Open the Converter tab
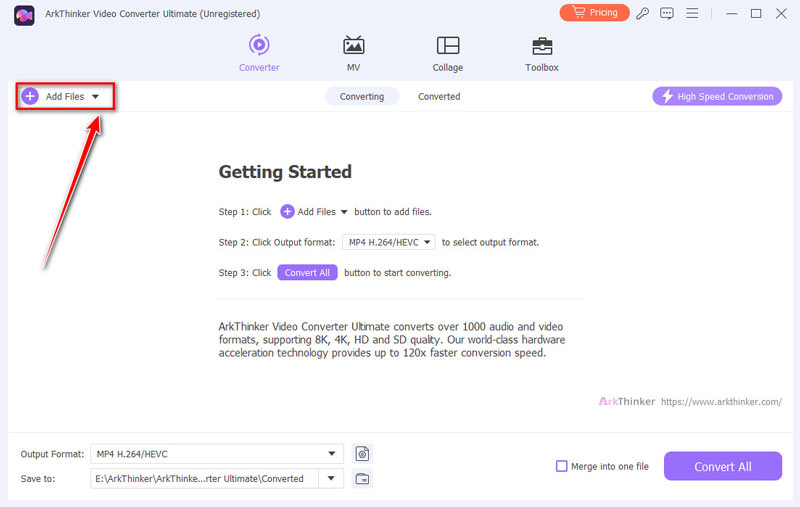The width and height of the screenshot is (800, 507). 259,53
